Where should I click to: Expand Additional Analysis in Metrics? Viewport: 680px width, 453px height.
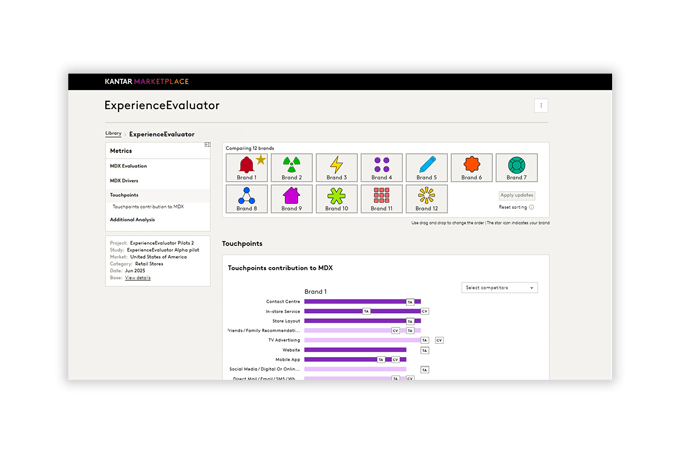pyautogui.click(x=132, y=219)
